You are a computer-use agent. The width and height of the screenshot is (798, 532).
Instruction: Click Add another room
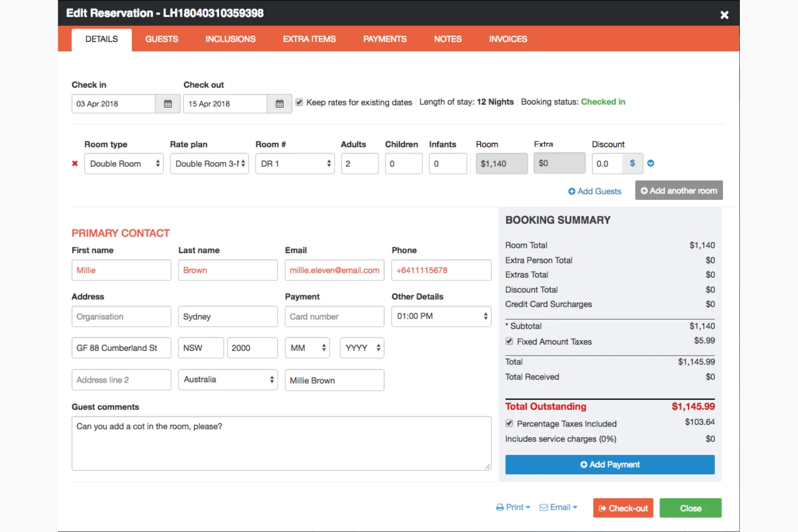(x=679, y=190)
